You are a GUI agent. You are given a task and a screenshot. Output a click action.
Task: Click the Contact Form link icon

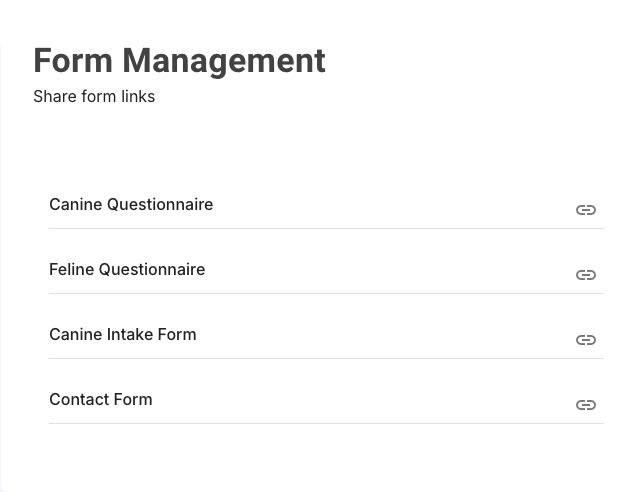point(586,405)
